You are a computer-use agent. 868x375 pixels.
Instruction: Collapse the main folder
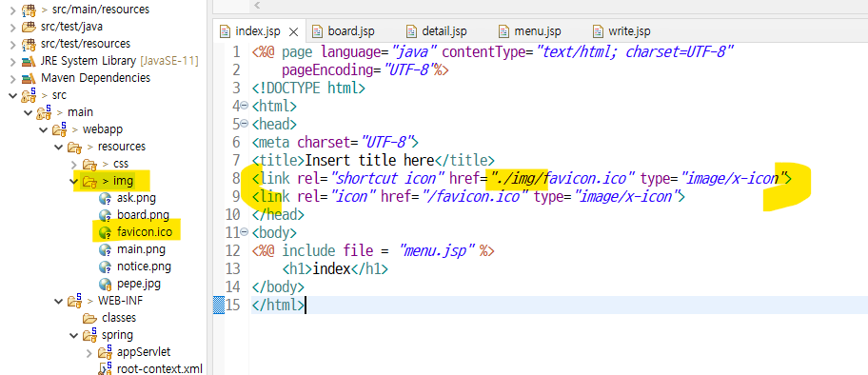pyautogui.click(x=28, y=112)
